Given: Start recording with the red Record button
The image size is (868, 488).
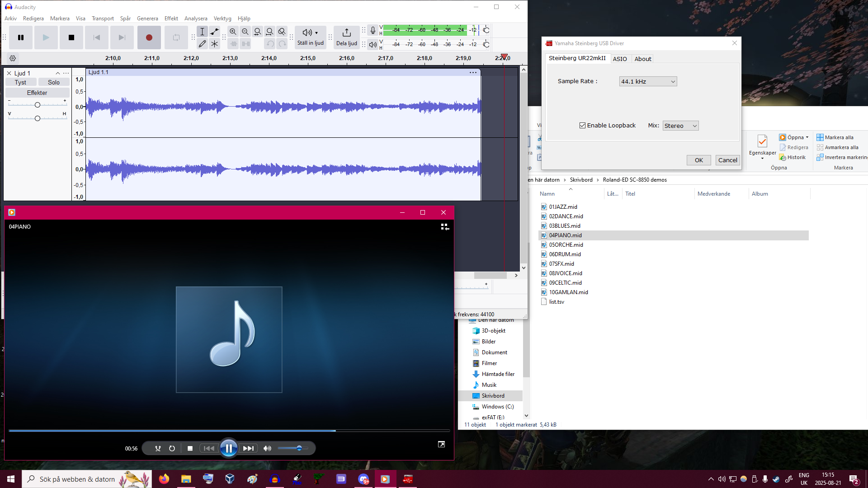Looking at the screenshot, I should click(149, 38).
